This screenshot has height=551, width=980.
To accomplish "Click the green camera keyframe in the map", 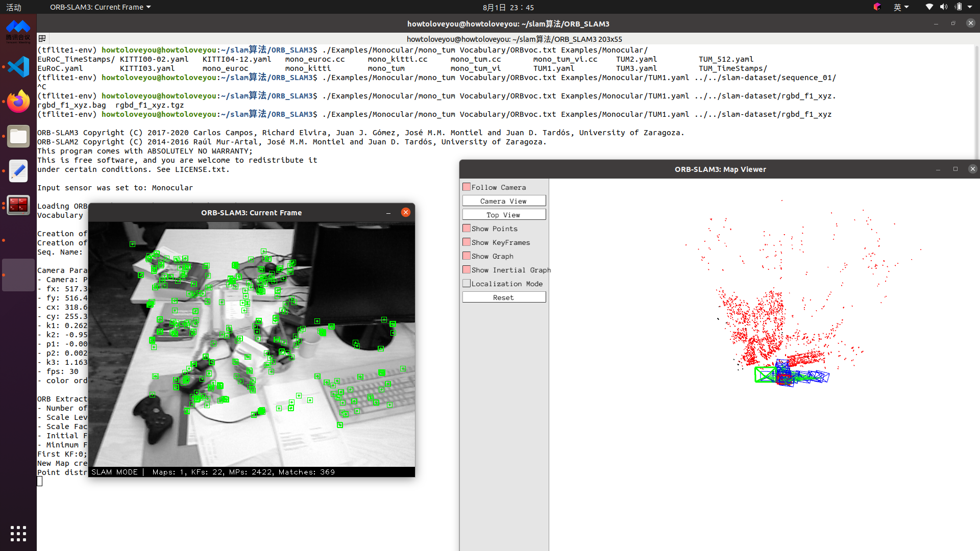I will coord(765,375).
